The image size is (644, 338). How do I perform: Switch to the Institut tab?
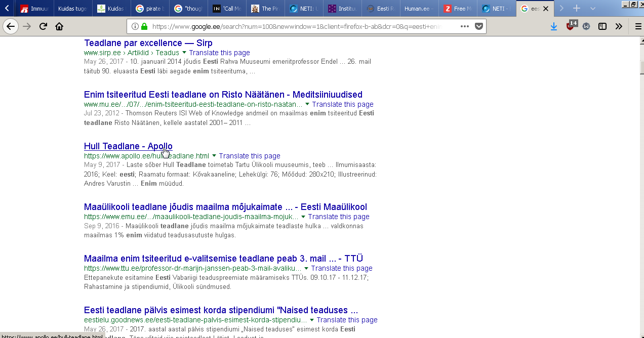coord(342,9)
